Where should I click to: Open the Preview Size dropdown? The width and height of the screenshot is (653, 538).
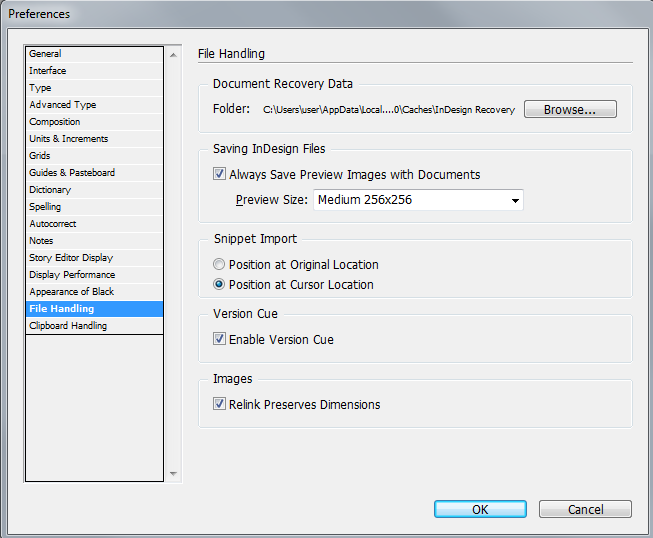coord(418,200)
